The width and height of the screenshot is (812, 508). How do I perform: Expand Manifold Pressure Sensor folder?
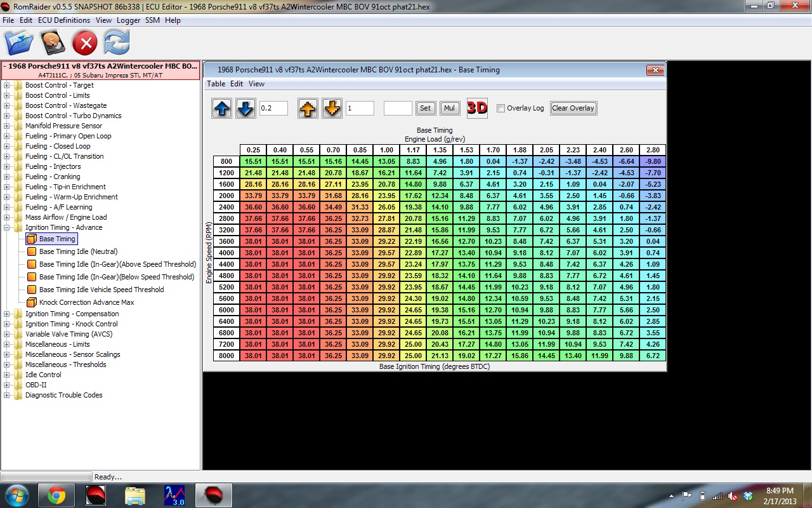7,126
